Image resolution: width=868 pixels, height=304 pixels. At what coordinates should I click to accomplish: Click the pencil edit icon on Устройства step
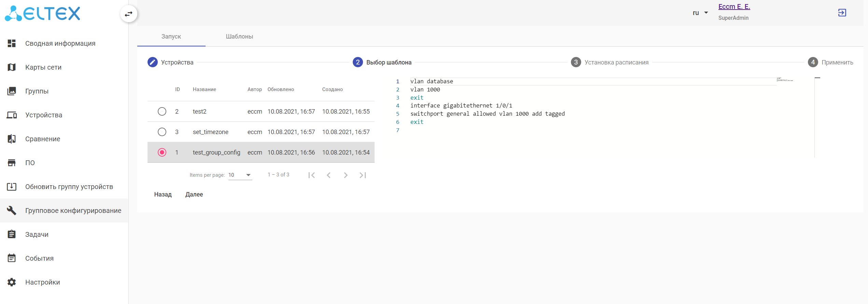tap(152, 62)
